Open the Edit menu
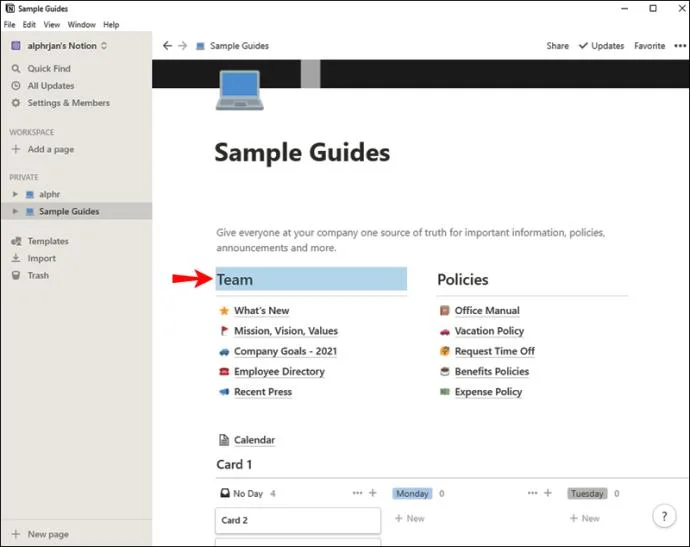 [x=29, y=25]
